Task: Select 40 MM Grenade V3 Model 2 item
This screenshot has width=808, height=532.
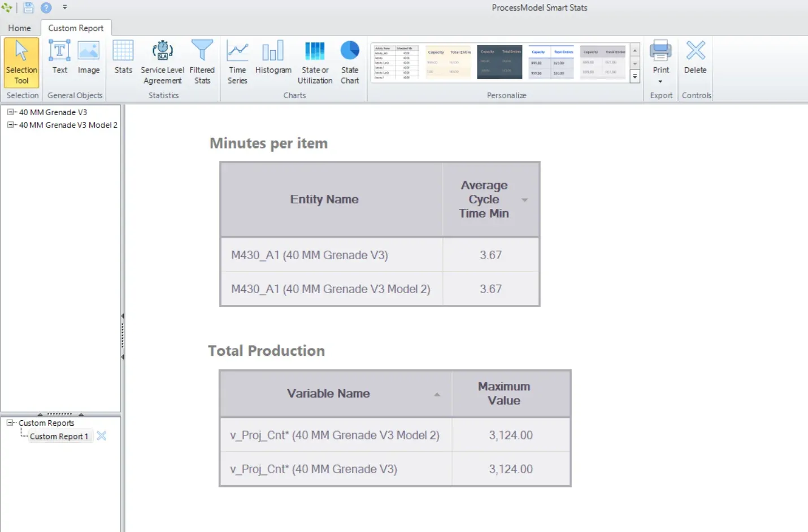Action: click(x=68, y=125)
